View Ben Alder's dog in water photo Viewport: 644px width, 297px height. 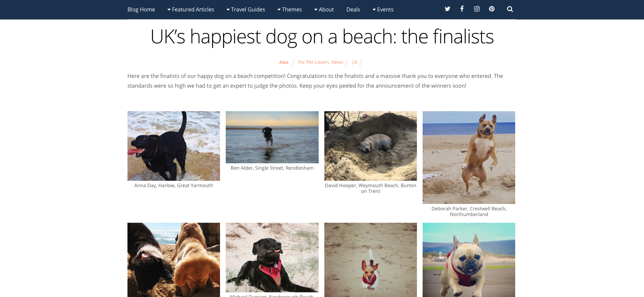[272, 137]
